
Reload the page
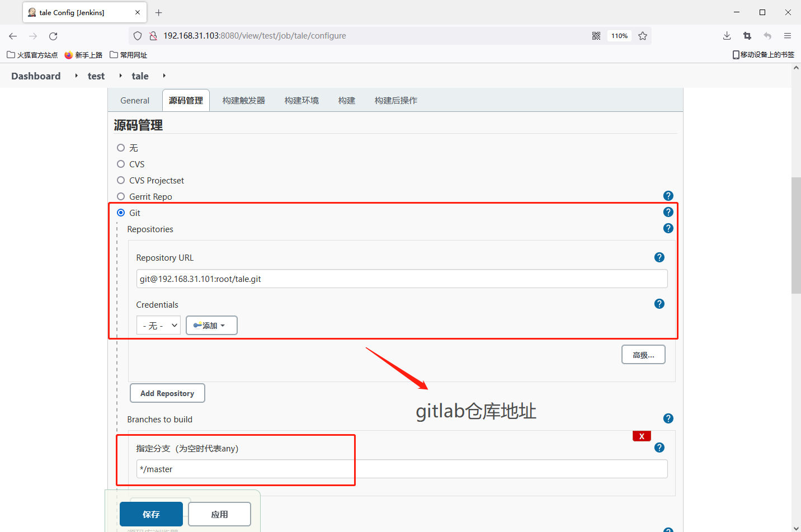click(x=53, y=36)
